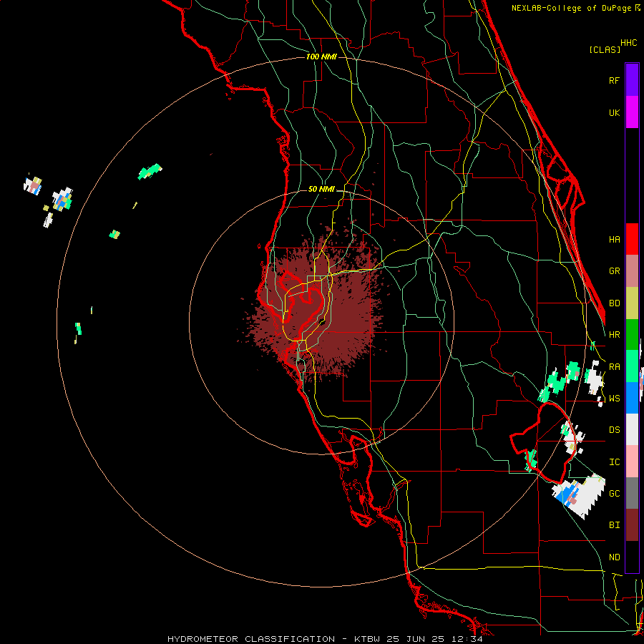This screenshot has width=644, height=644.
Task: Click the dark green HR legend swatch
Action: (x=632, y=335)
